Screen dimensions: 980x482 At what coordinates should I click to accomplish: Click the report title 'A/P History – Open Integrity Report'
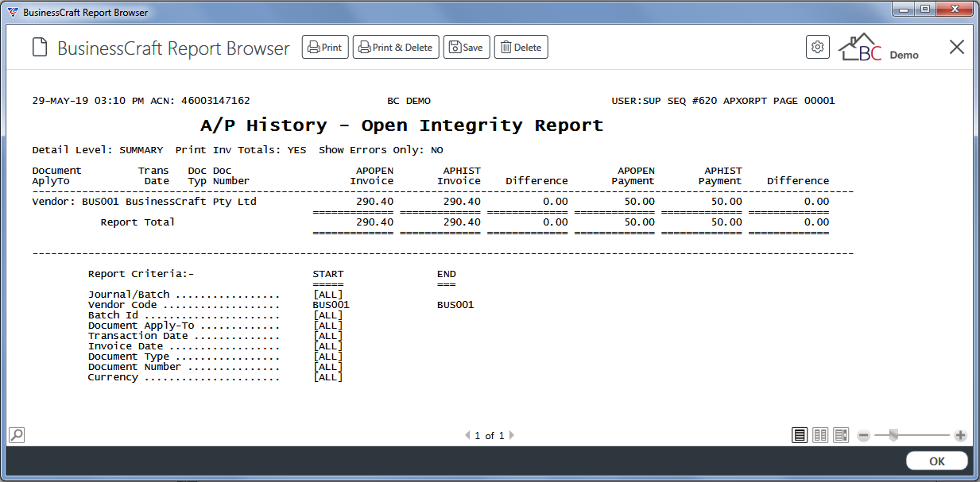(401, 125)
